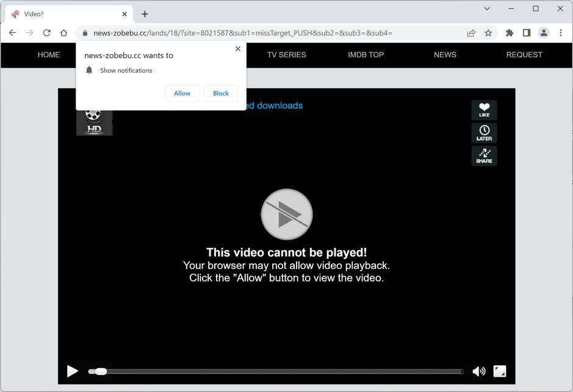Open the NEWS section
This screenshot has height=392, width=573.
[445, 55]
